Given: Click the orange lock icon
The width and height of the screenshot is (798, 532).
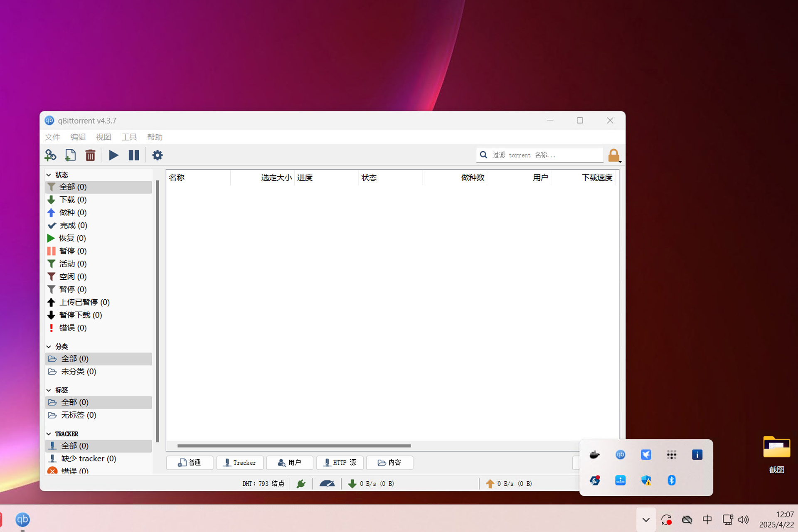Looking at the screenshot, I should 614,155.
